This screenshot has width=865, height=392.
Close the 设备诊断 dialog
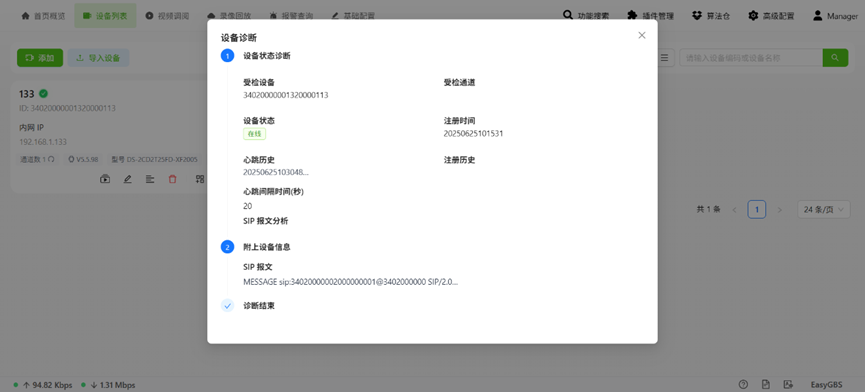[642, 35]
